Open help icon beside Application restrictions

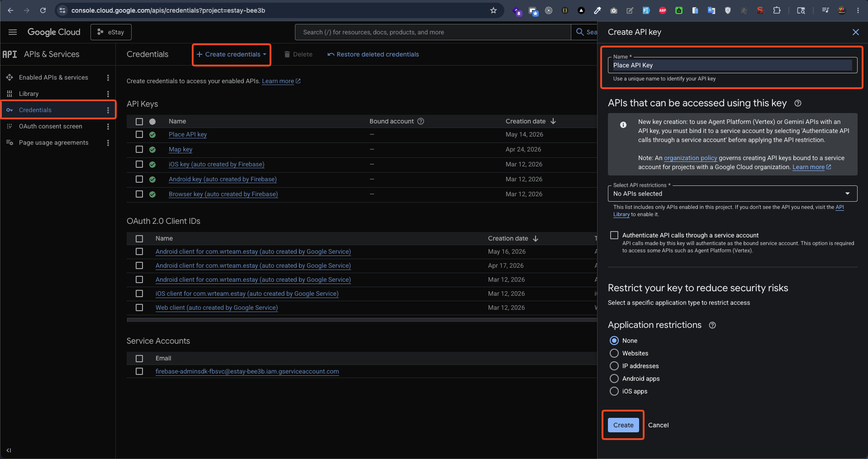coord(712,325)
